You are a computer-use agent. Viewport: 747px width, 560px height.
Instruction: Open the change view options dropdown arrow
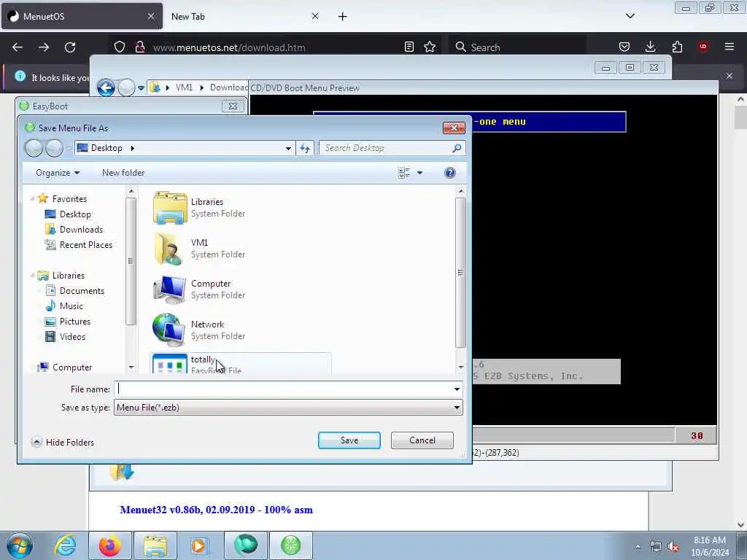pos(419,173)
